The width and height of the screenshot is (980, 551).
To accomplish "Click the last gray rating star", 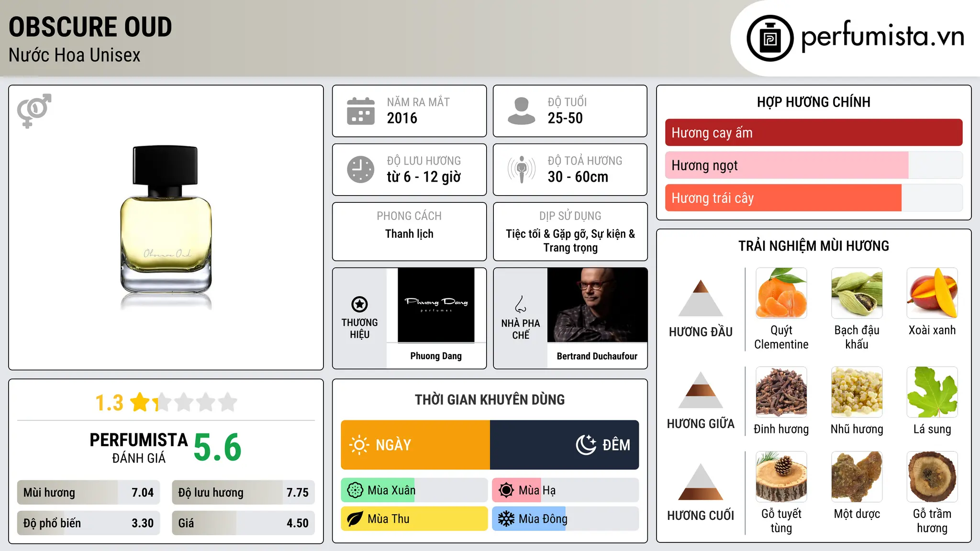I will 228,402.
